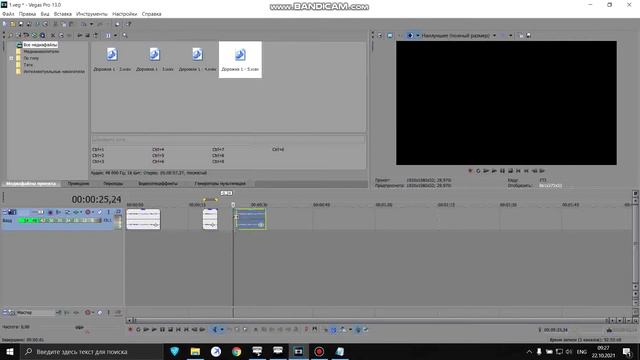
Task: Select the Дорожка 1 - 2.wav media thumbnail
Action: pos(112,59)
